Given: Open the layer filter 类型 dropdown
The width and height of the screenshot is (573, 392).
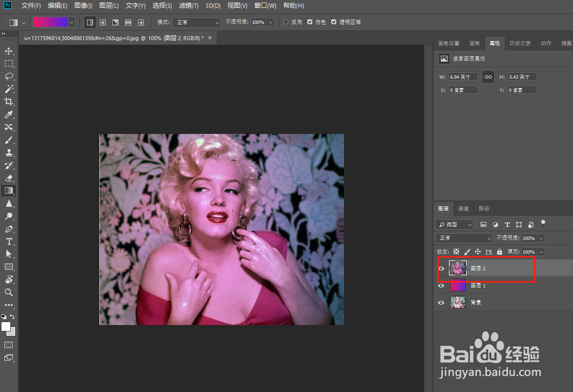Looking at the screenshot, I should [x=454, y=224].
